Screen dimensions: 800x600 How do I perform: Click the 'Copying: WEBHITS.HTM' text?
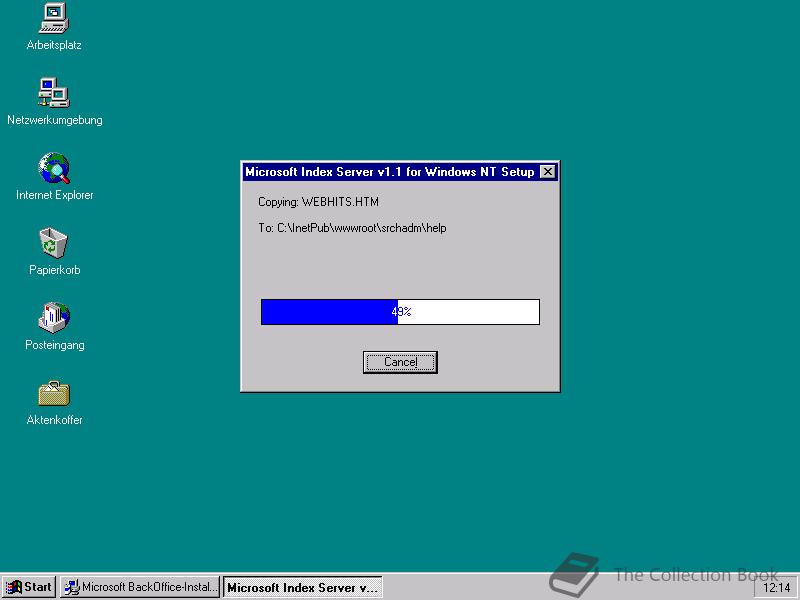coord(318,202)
